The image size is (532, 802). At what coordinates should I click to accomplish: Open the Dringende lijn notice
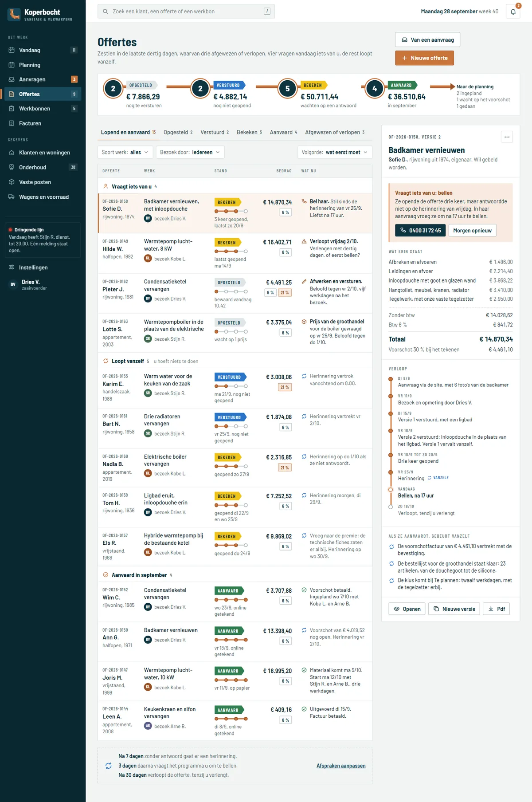43,240
